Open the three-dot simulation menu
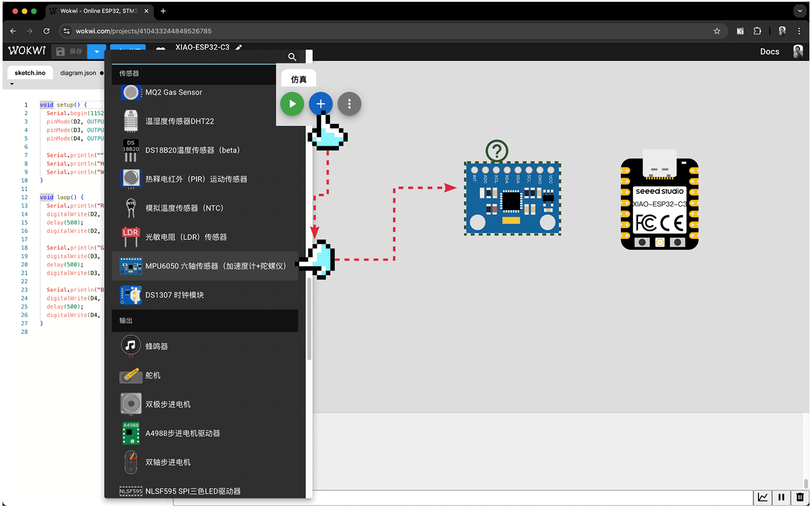 (x=349, y=103)
